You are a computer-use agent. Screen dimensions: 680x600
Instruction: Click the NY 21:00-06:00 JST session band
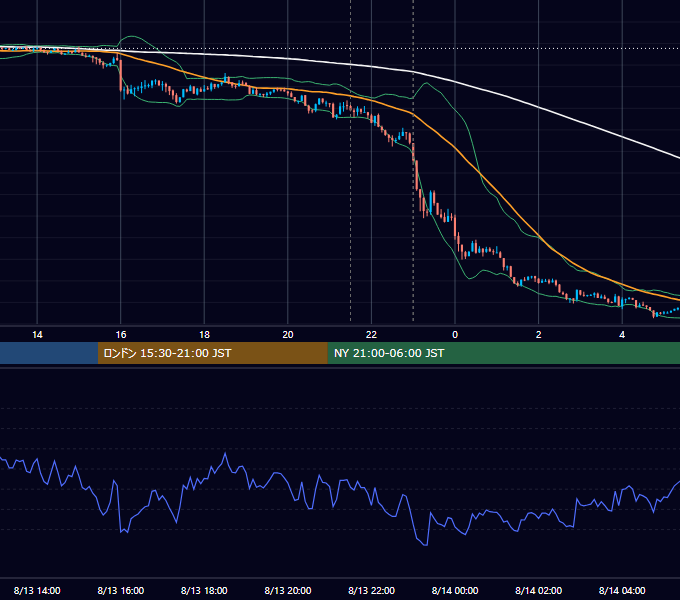pyautogui.click(x=503, y=353)
